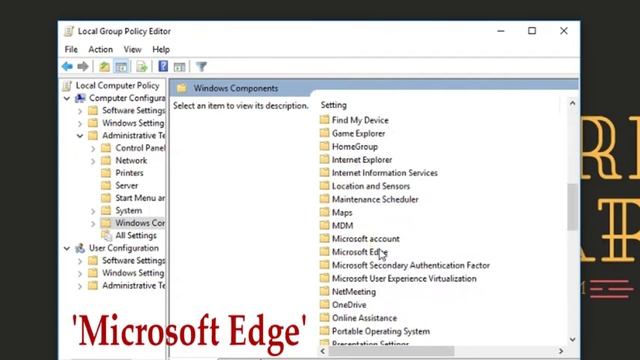Expand Administrative Templates under User Configuration
This screenshot has width=640, height=360.
pos(80,286)
